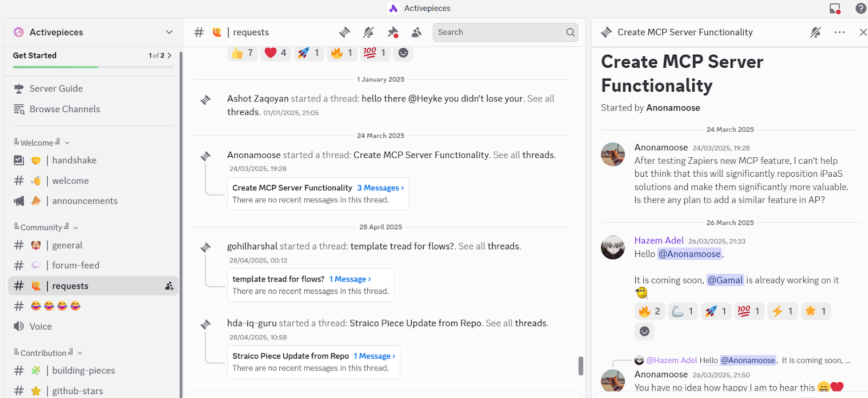Click create invite icon on requests channel

(169, 286)
